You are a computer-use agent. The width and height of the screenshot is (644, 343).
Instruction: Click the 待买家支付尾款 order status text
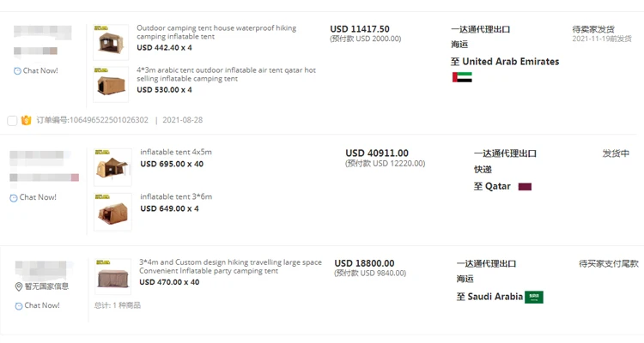point(609,263)
